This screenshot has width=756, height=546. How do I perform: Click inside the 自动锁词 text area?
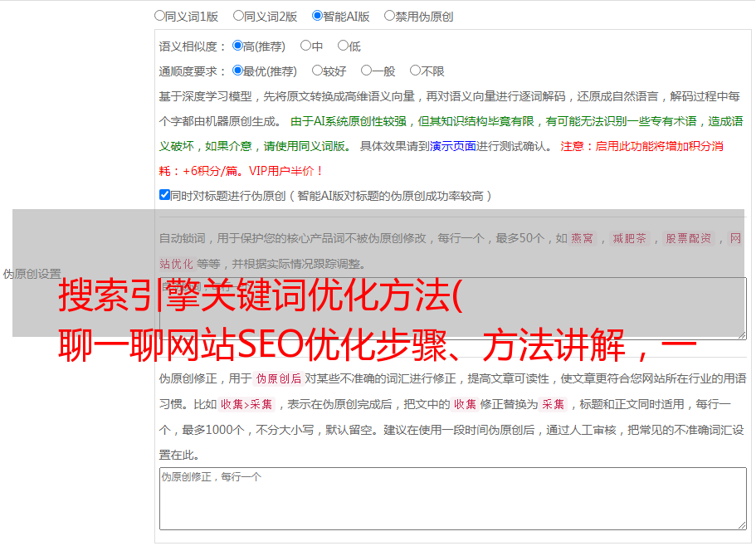452,308
